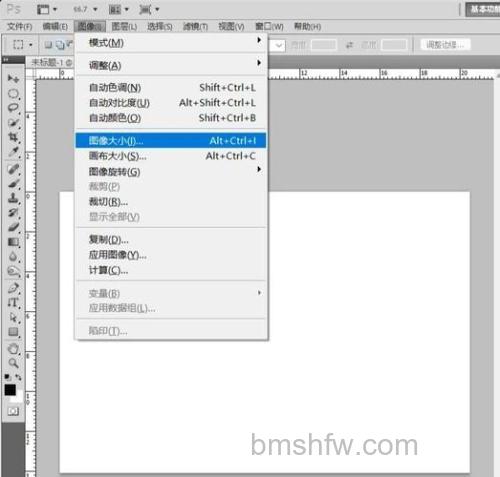The height and width of the screenshot is (477, 500).
Task: Expand the 调整(A) submenu
Action: 171,65
